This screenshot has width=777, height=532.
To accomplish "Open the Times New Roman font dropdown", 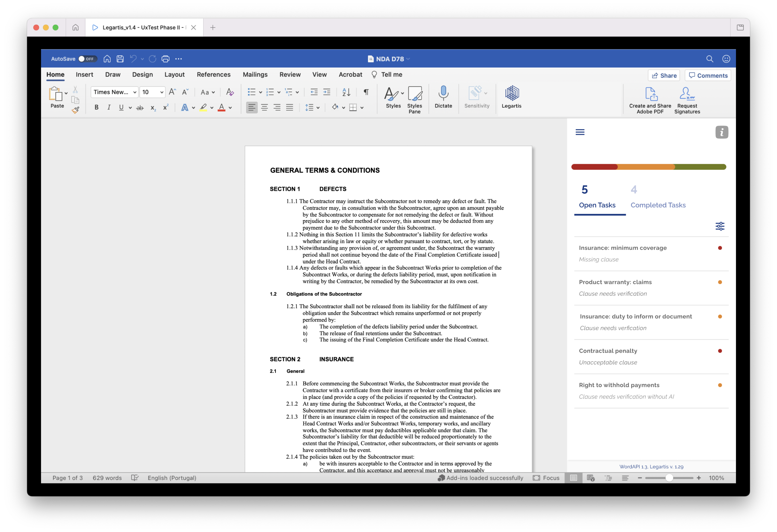I will tap(114, 92).
